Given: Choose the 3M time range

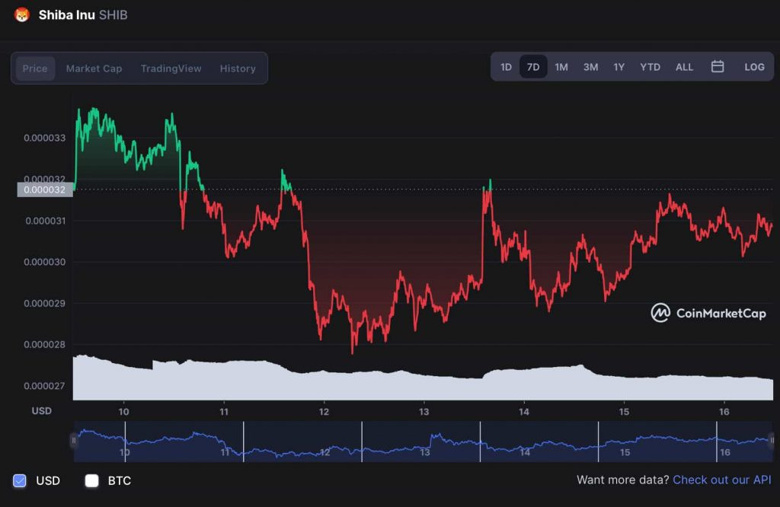Looking at the screenshot, I should point(591,67).
